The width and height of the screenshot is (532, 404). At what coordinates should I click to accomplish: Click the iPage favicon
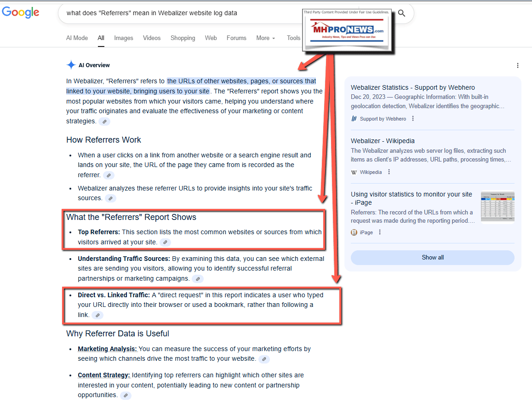pos(354,232)
